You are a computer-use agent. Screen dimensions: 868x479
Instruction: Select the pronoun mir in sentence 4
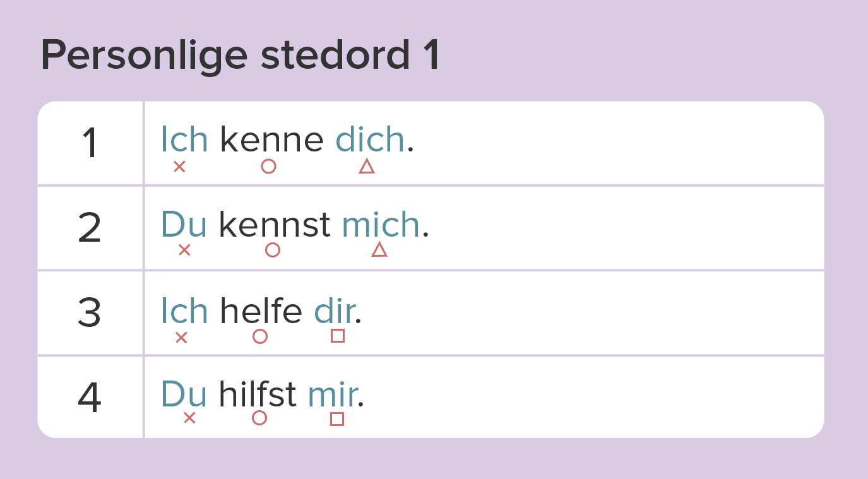333,395
